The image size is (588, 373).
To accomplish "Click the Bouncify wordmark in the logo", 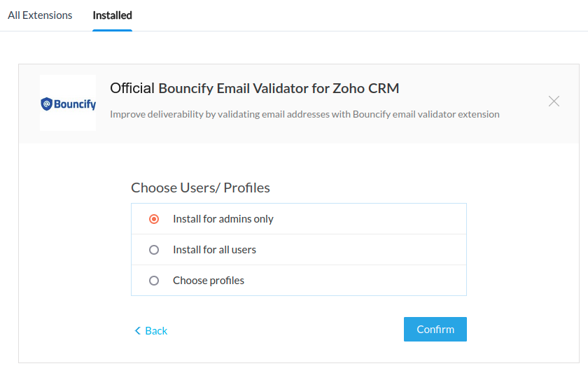I will coord(75,104).
